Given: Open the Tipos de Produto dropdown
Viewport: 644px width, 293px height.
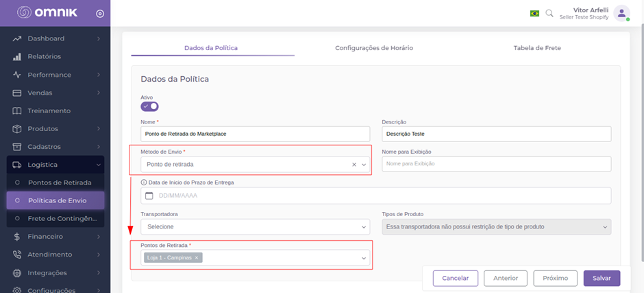Looking at the screenshot, I should [x=604, y=227].
